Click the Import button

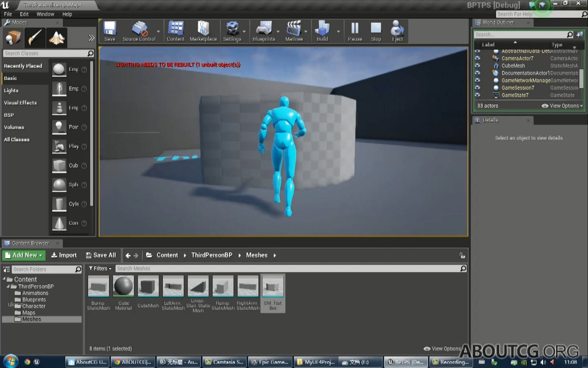coord(64,255)
